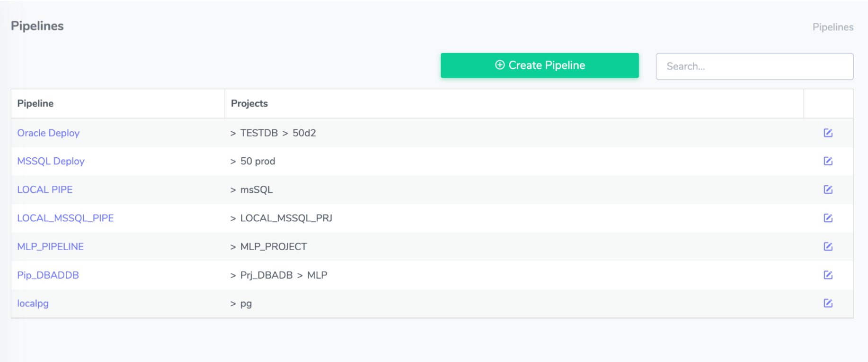Open the LOCAL_MSSQL_PIPE link
The image size is (868, 362).
click(65, 218)
